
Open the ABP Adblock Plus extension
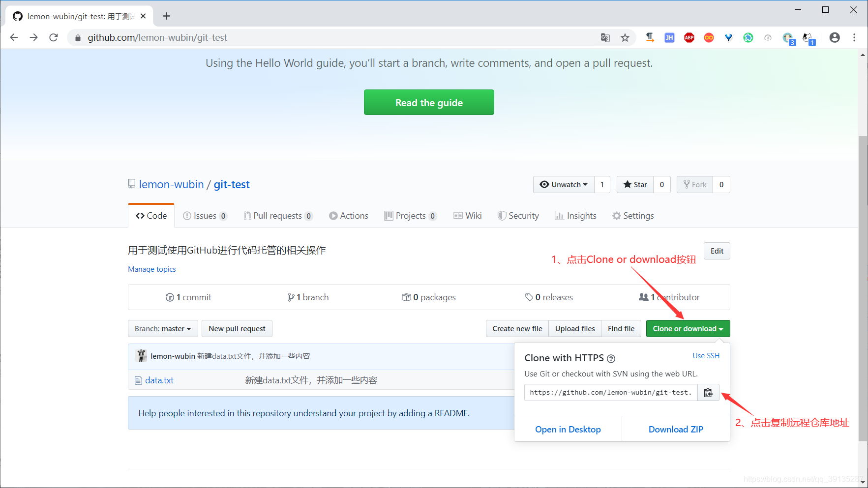689,37
